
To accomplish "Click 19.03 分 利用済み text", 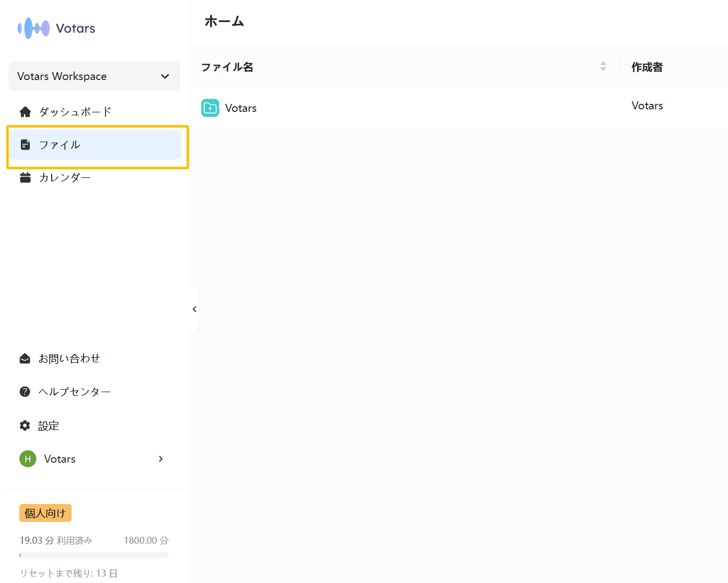I will [x=56, y=540].
